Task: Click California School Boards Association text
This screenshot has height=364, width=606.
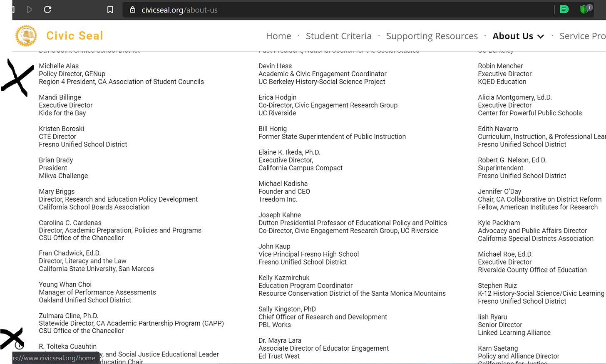Action: pos(94,207)
